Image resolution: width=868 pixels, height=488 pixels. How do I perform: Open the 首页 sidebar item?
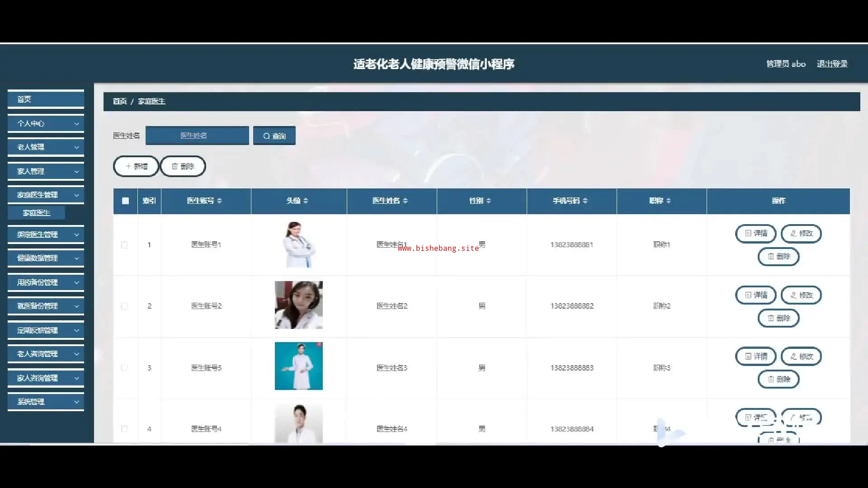pos(46,99)
